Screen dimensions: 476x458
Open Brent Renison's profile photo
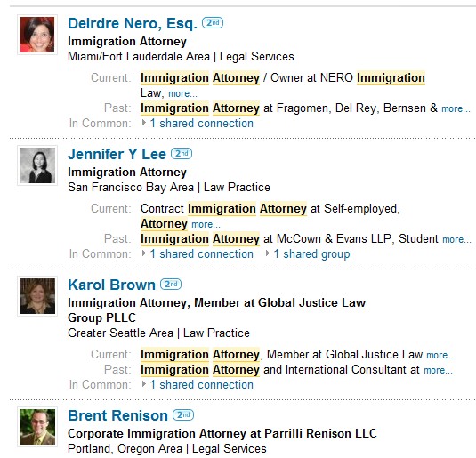tap(37, 427)
